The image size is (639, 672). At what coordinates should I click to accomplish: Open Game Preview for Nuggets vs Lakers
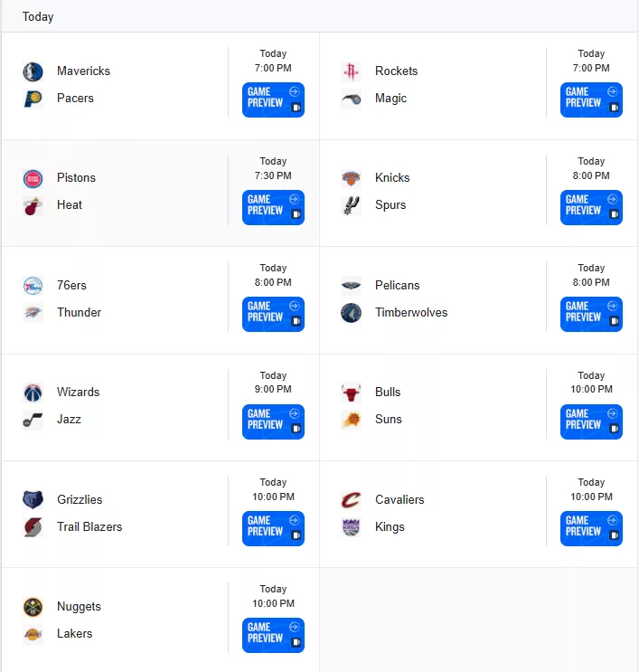click(x=273, y=635)
